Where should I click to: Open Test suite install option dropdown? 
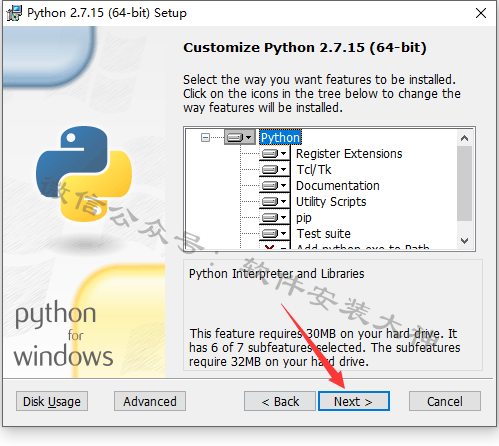274,233
